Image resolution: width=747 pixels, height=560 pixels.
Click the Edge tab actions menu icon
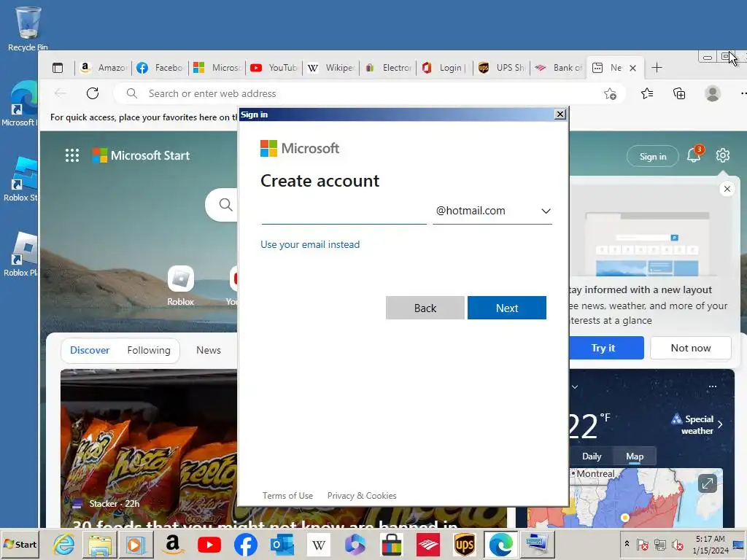pos(58,68)
